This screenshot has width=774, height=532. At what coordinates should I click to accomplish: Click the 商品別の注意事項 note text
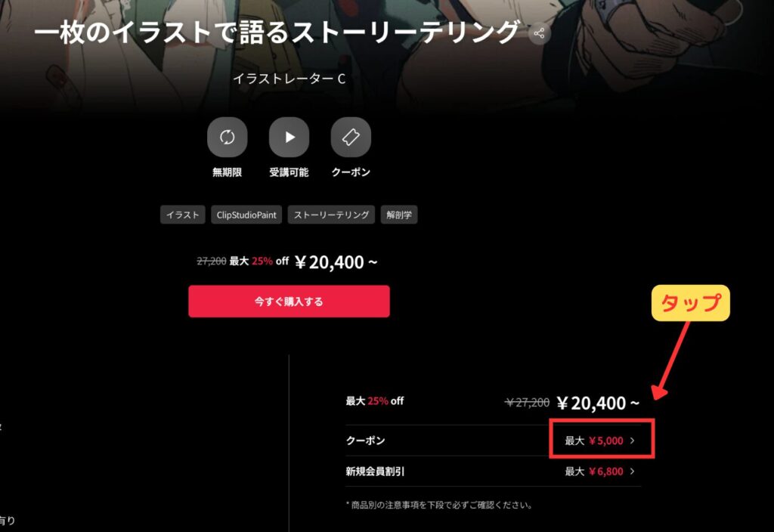[439, 505]
